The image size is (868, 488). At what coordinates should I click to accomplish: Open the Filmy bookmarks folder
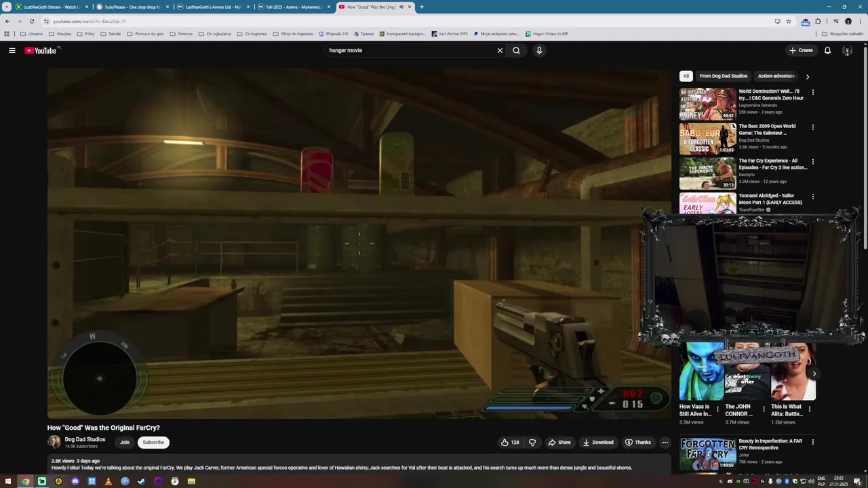coord(85,34)
